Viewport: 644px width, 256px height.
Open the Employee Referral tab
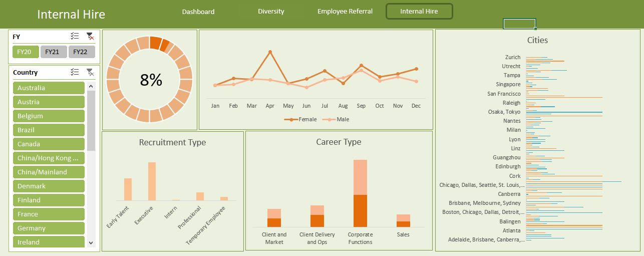[x=345, y=11]
